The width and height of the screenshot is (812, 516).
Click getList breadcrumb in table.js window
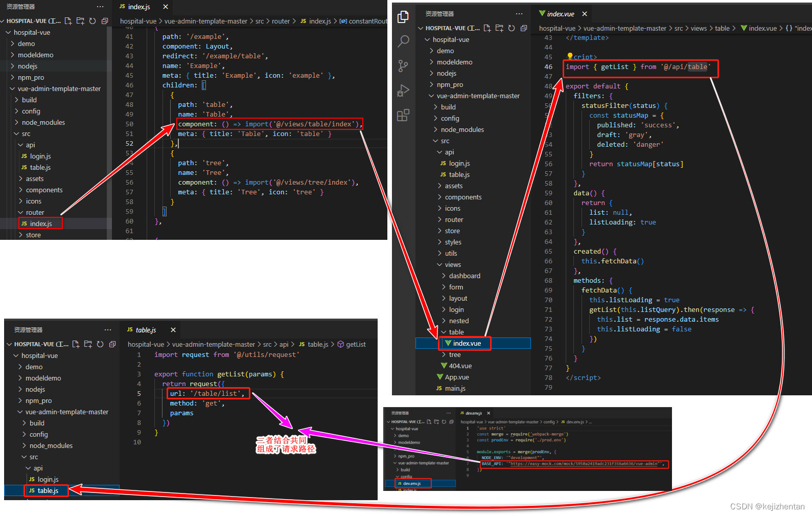pyautogui.click(x=356, y=344)
